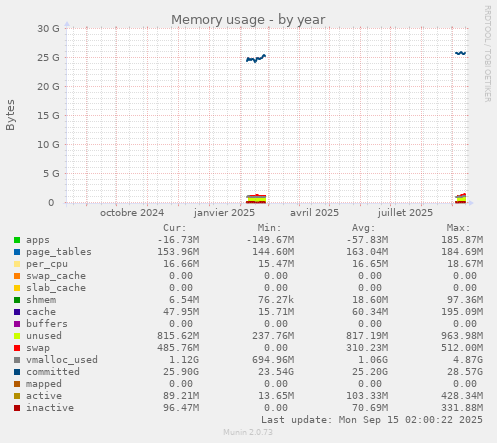Click the swap max value '512.00M'
497x443 pixels.
pos(462,348)
